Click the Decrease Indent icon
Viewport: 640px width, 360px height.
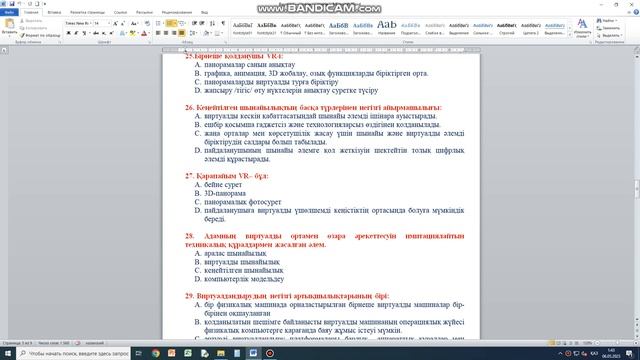[x=194, y=23]
